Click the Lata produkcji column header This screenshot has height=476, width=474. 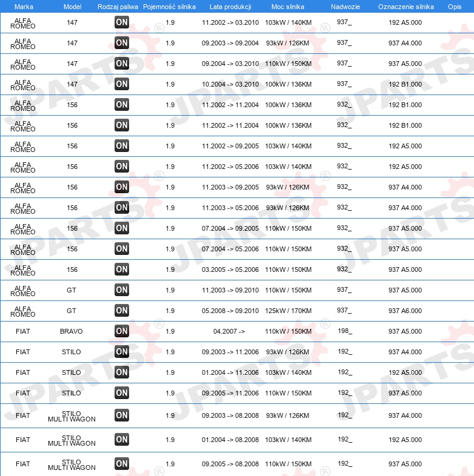(230, 7)
